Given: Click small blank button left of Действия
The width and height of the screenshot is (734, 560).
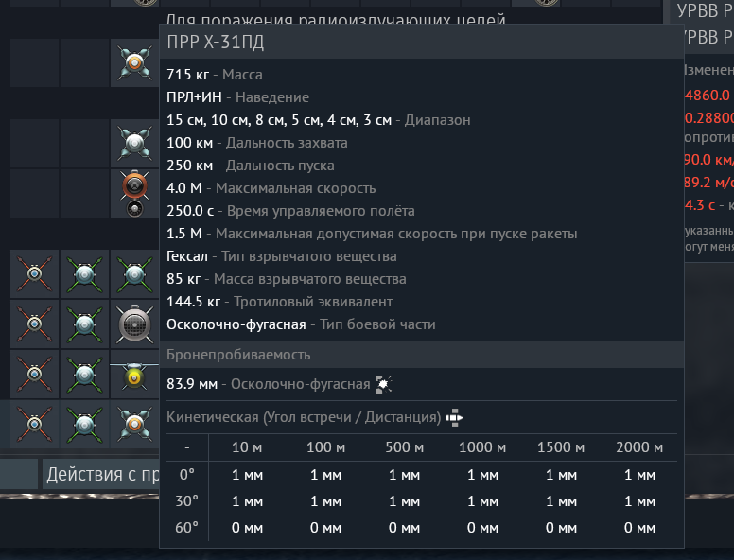Looking at the screenshot, I should [19, 474].
